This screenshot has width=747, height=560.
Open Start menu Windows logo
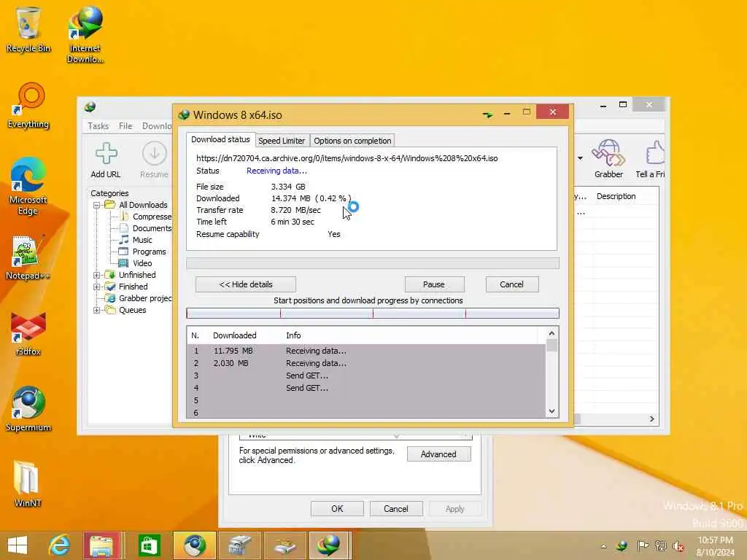18,545
